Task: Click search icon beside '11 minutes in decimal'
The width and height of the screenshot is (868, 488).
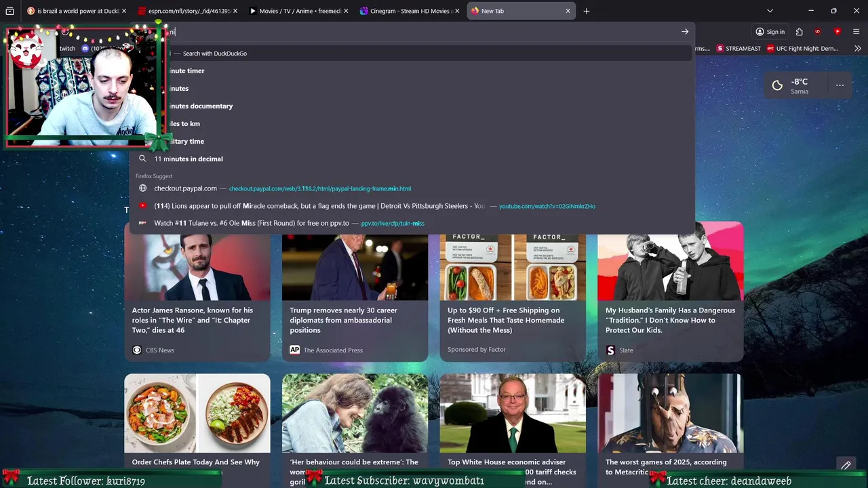Action: point(142,159)
